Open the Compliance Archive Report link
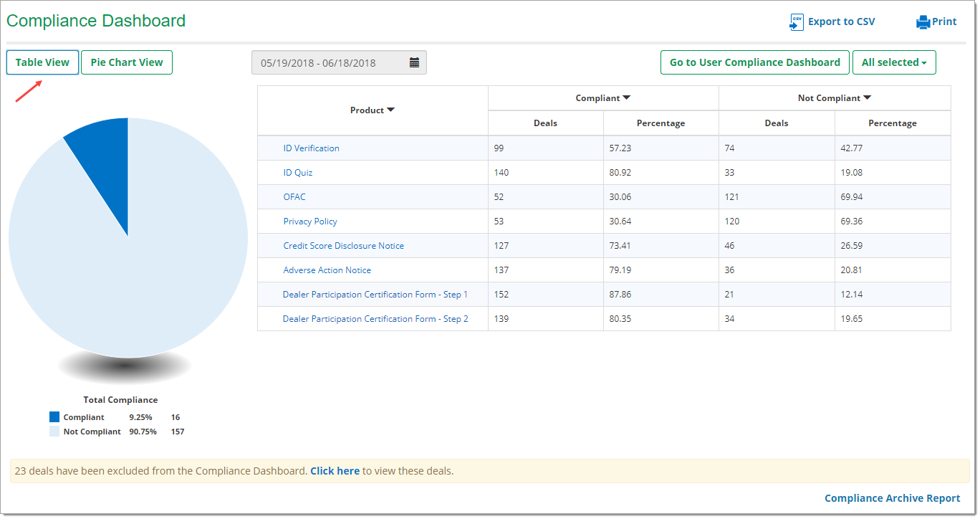The width and height of the screenshot is (980, 519). (x=892, y=498)
